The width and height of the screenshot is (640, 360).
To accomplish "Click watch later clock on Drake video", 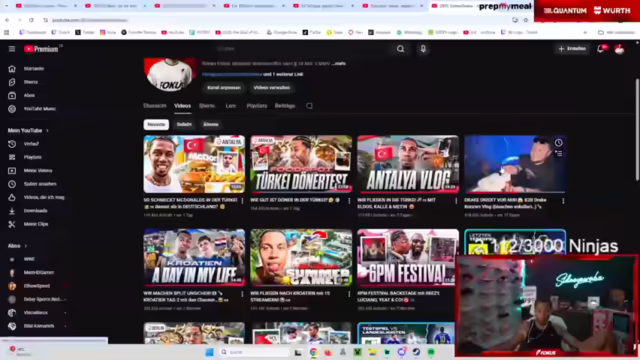I will click(558, 143).
